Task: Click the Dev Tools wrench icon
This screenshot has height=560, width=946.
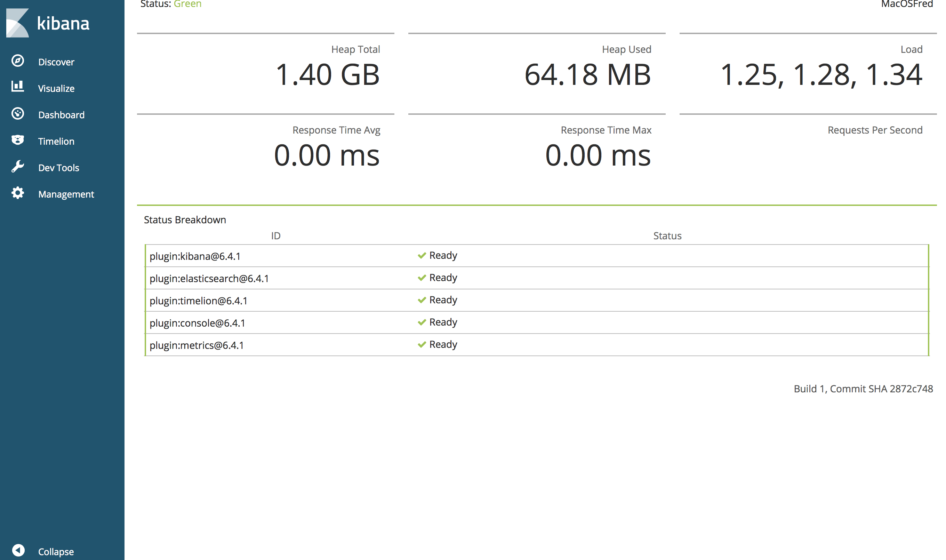Action: coord(18,166)
